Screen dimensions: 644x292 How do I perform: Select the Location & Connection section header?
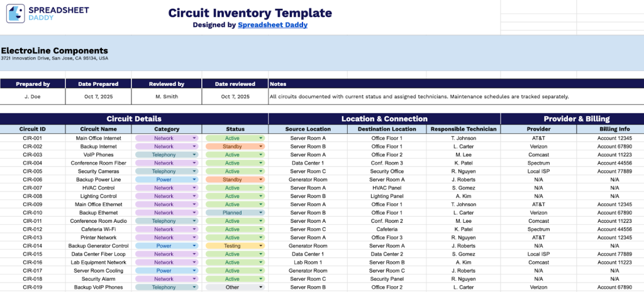[384, 119]
